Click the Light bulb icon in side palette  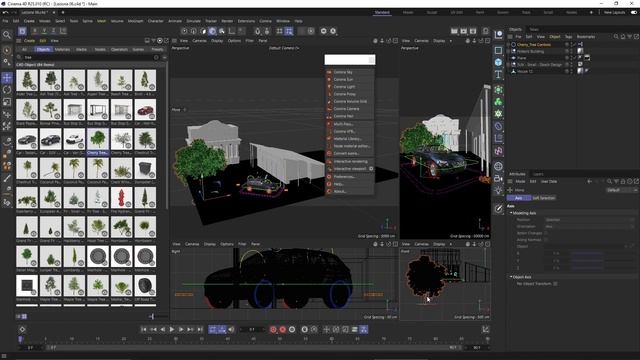(x=498, y=190)
